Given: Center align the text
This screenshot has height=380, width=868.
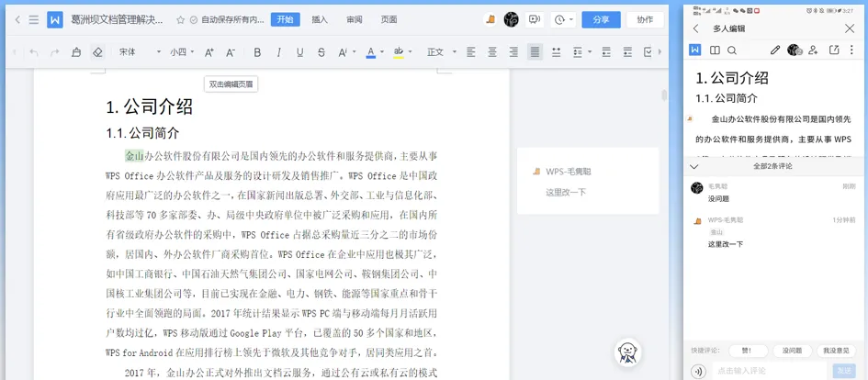Looking at the screenshot, I should pos(492,52).
